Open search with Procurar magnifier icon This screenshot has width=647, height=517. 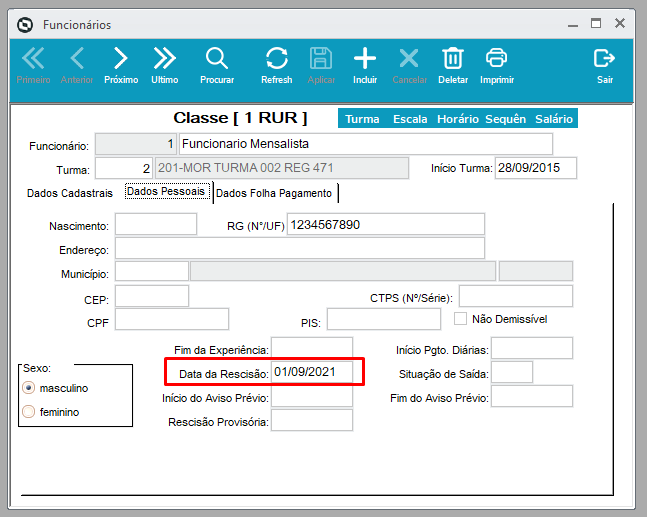[x=217, y=66]
